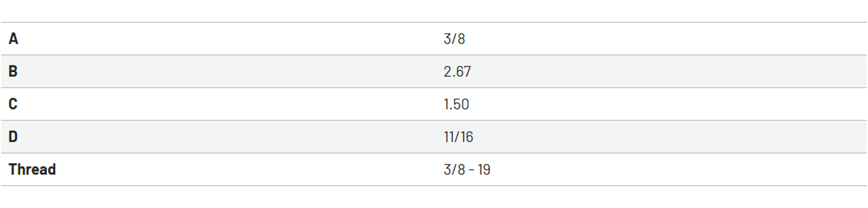The width and height of the screenshot is (868, 208).
Task: Click the row label D
Action: [x=13, y=137]
